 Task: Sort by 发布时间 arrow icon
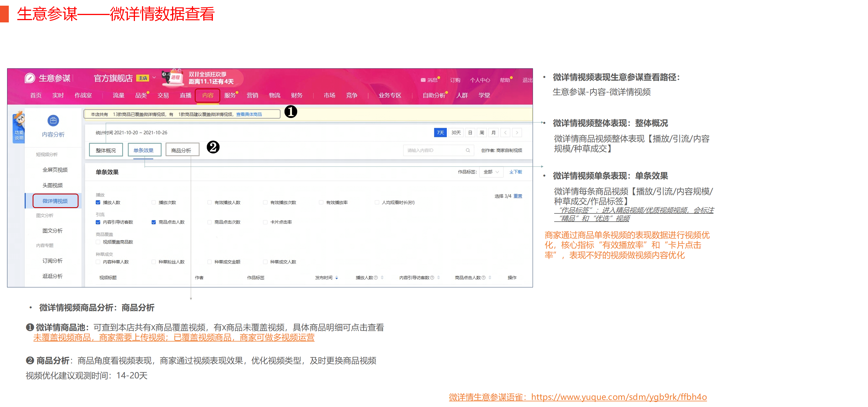336,278
